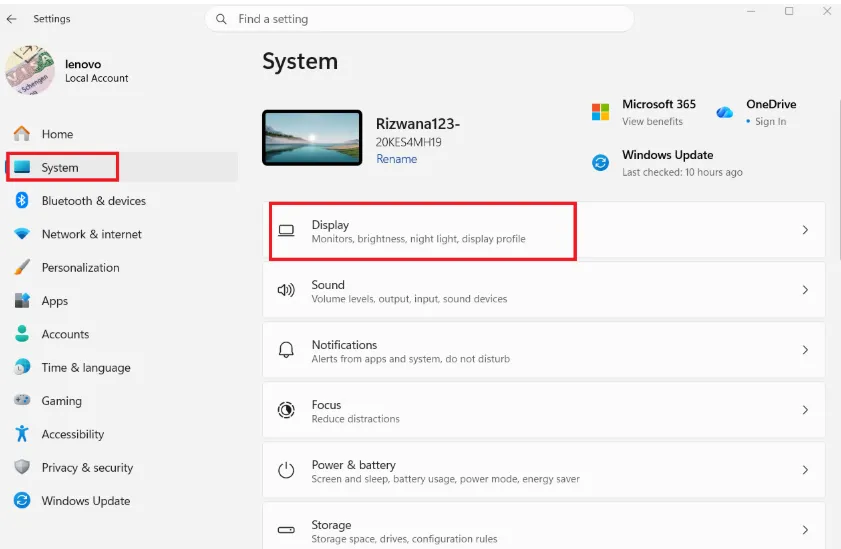Click the Bluetooth icon in sidebar
This screenshot has width=841, height=549.
[21, 201]
